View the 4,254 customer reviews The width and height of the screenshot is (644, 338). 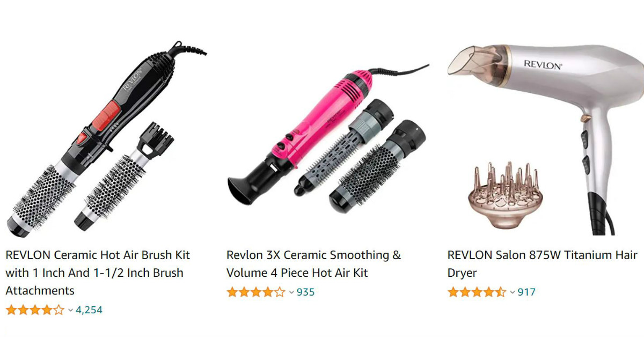coord(89,310)
